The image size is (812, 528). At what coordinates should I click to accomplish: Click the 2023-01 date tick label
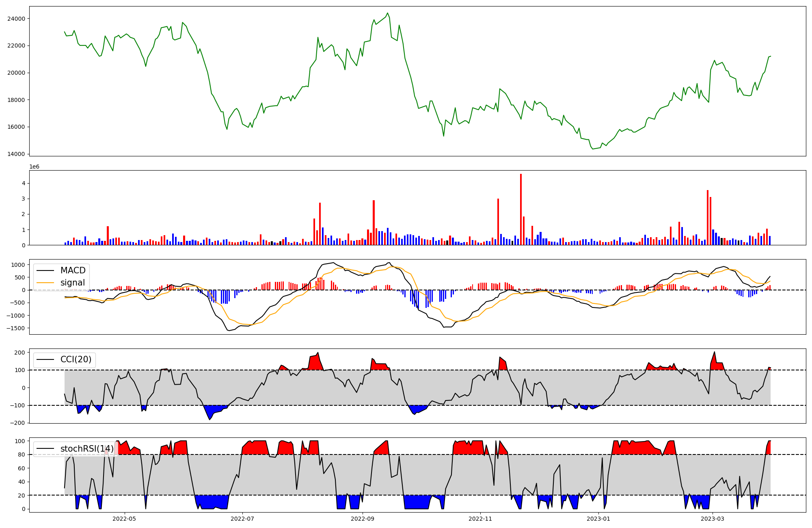coord(598,519)
